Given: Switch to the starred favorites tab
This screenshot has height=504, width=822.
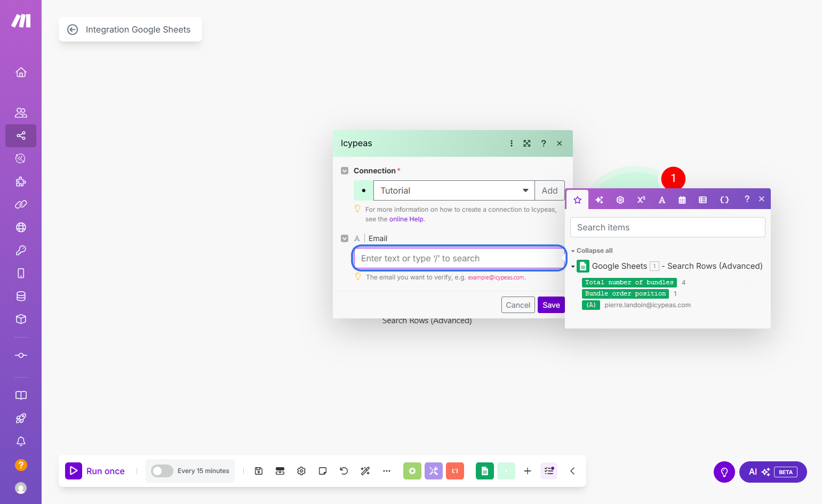Looking at the screenshot, I should pos(577,199).
